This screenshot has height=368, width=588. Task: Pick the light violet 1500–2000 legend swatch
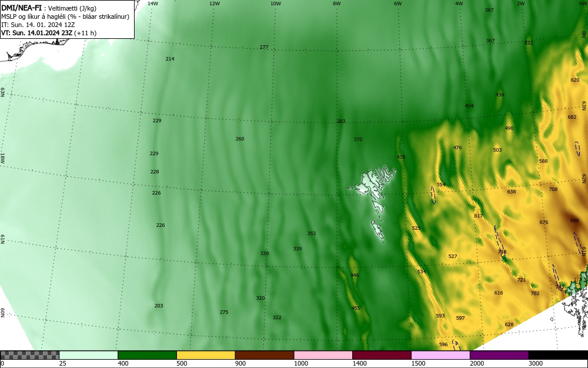(440, 355)
